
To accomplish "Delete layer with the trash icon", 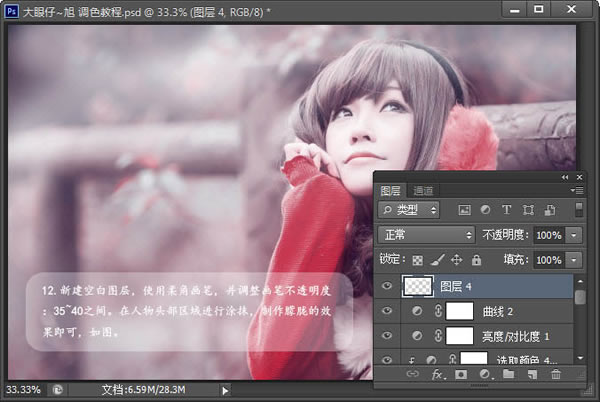I will [556, 374].
